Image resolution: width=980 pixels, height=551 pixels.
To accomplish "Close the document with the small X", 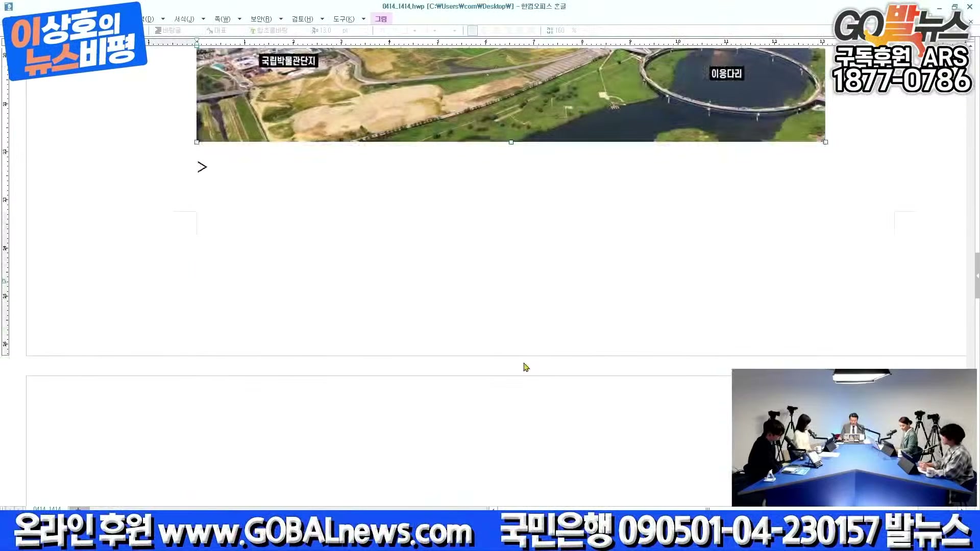I will [x=971, y=21].
